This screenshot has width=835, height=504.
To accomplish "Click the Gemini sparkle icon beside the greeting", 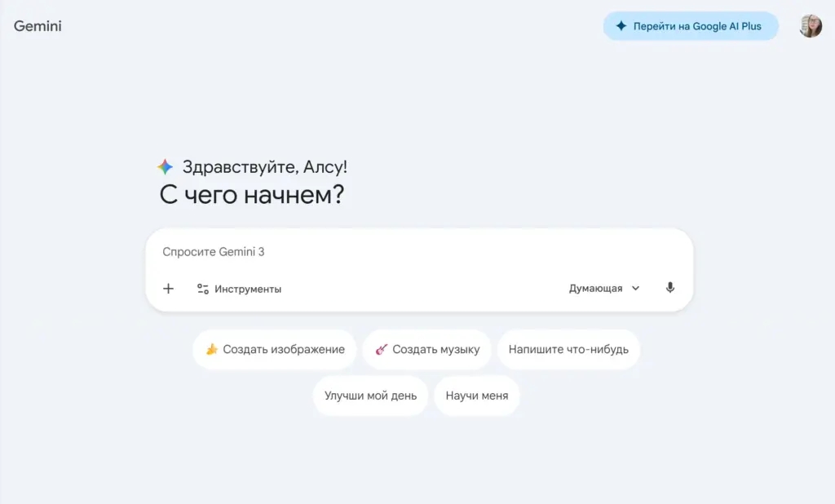I will 164,166.
